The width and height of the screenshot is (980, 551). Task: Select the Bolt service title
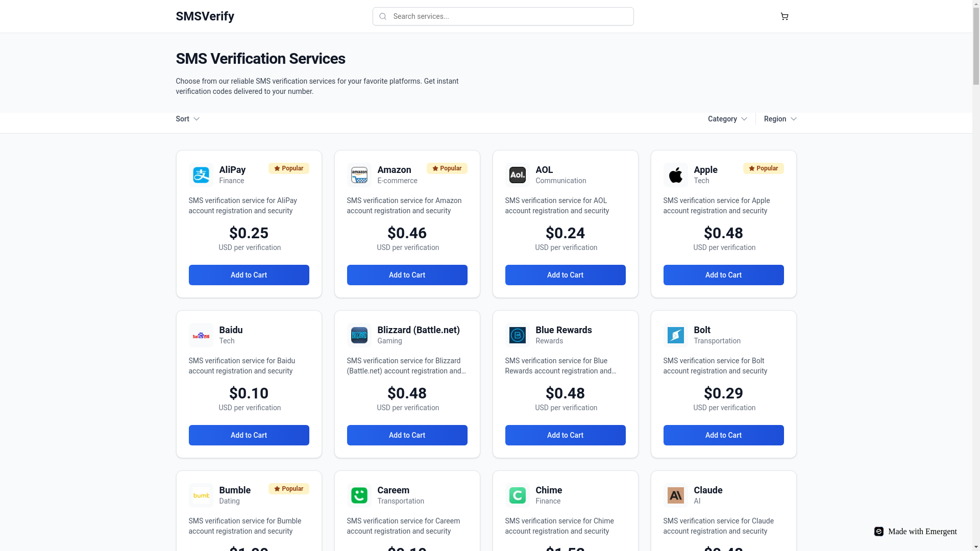(702, 330)
